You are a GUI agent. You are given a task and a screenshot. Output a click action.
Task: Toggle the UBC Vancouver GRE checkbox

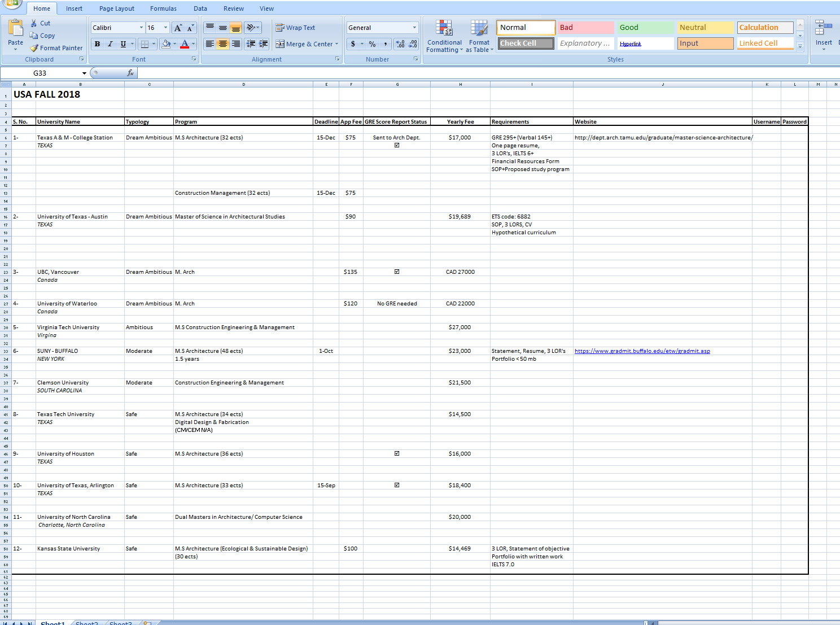(x=397, y=272)
